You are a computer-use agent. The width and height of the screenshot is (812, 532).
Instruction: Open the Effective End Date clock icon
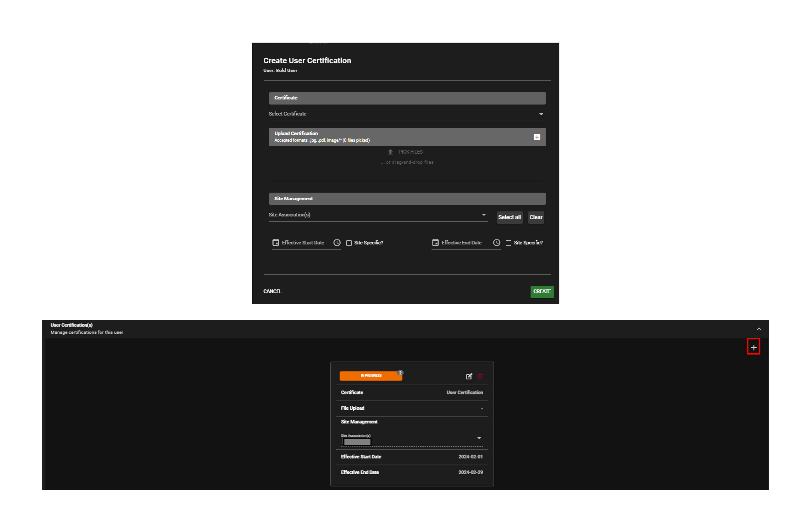[496, 242]
